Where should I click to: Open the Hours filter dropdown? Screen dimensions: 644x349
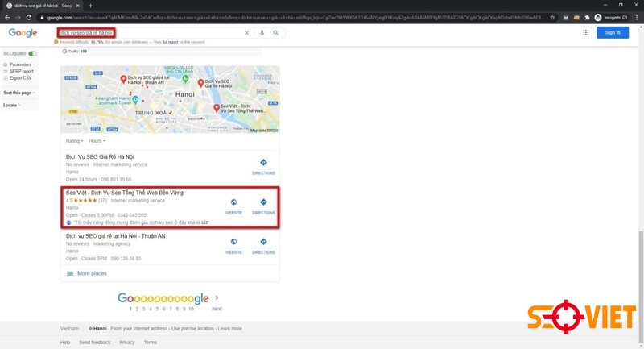pyautogui.click(x=97, y=141)
